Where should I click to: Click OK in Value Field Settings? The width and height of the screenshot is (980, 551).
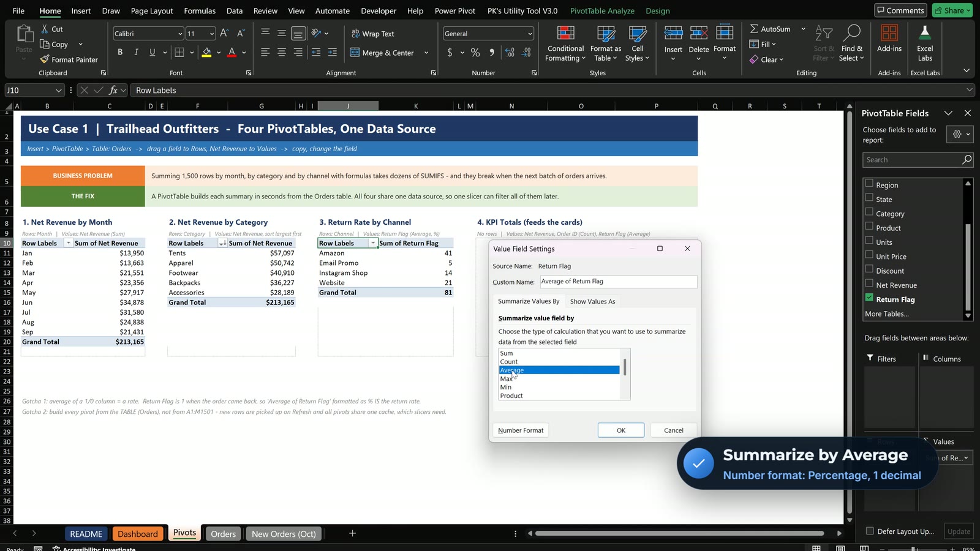pos(621,430)
